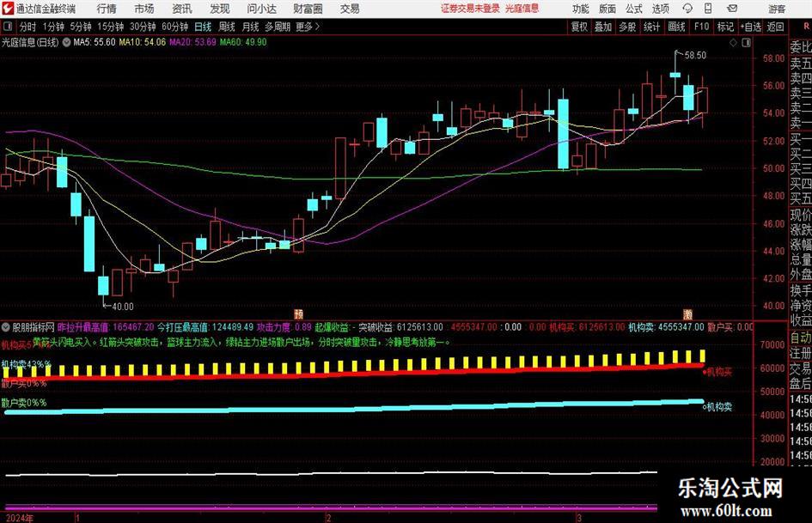The image size is (812, 523).
Task: Click the 40.00 low price label
Action: [123, 307]
